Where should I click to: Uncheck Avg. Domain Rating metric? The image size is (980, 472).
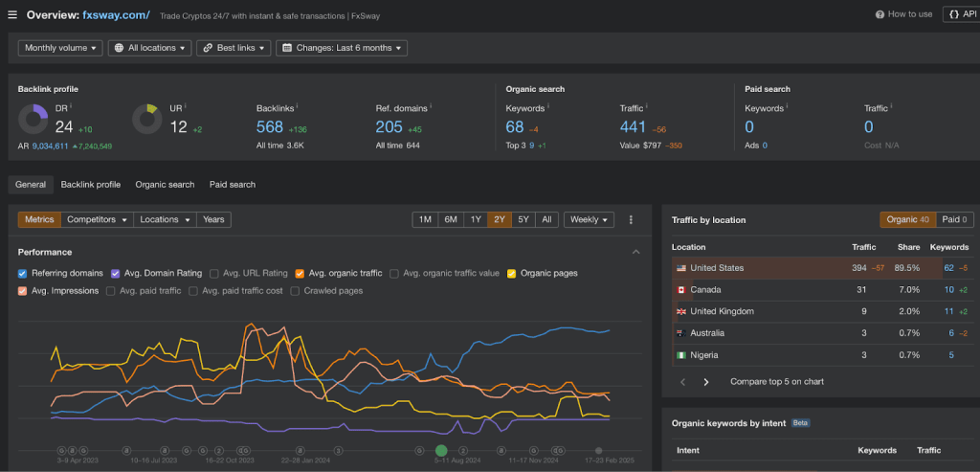[115, 273]
